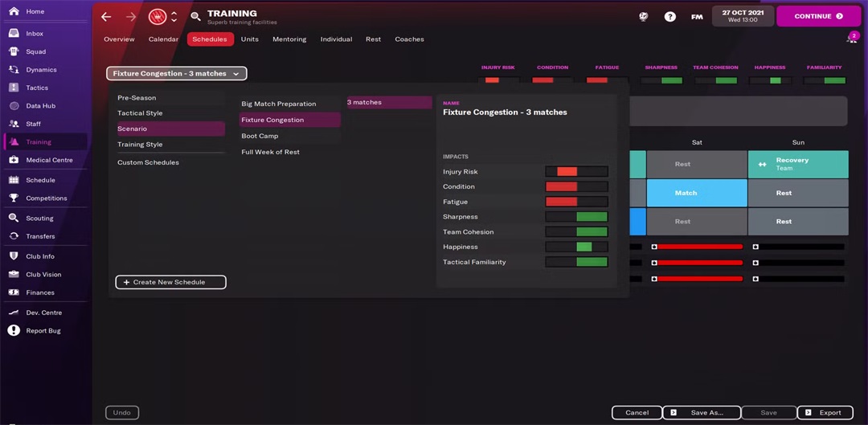Click the Cancel button
Image resolution: width=868 pixels, height=425 pixels.
click(637, 413)
